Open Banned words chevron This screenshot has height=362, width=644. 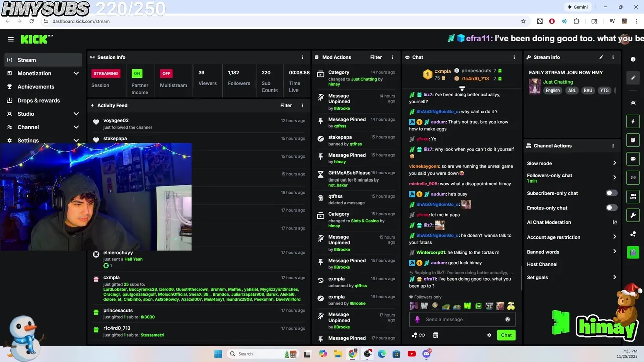pos(614,252)
